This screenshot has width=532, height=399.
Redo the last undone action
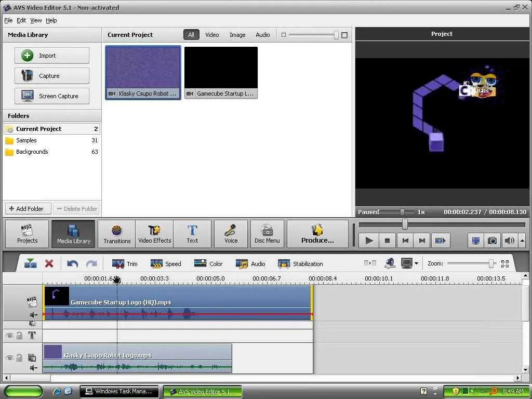coord(91,263)
